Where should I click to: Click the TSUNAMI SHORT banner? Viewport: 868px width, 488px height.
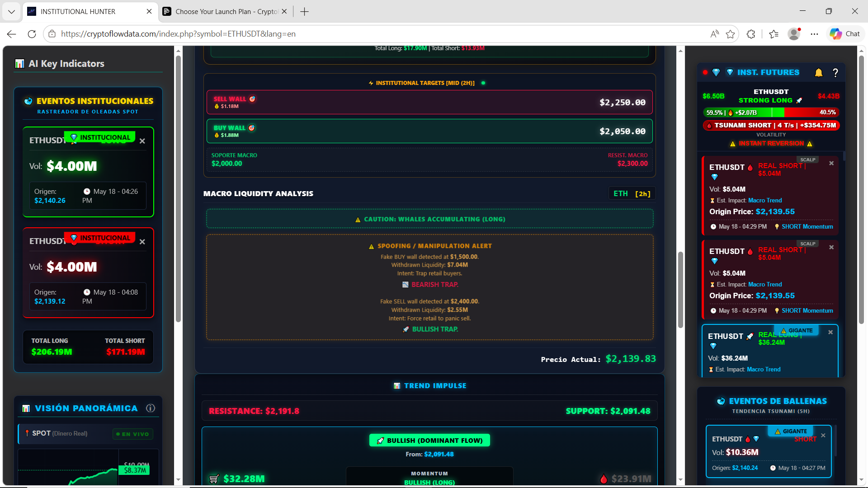(771, 126)
